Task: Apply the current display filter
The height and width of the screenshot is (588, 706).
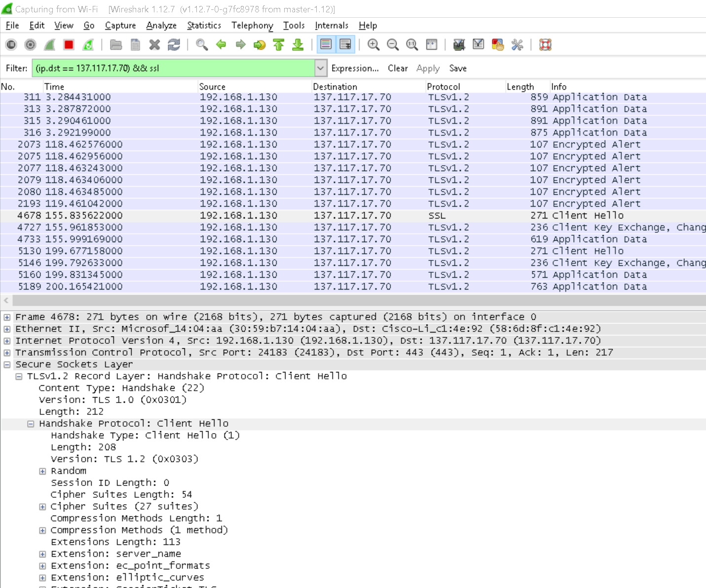Action: (427, 68)
